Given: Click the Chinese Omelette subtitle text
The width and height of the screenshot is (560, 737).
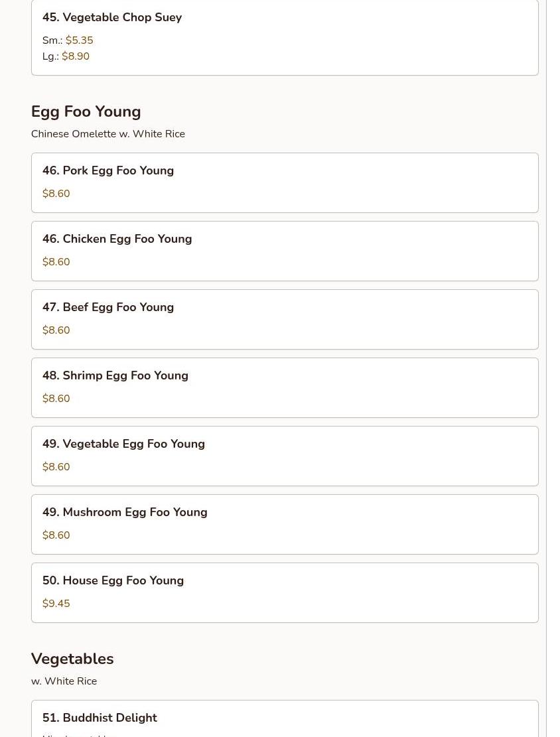Looking at the screenshot, I should point(107,134).
